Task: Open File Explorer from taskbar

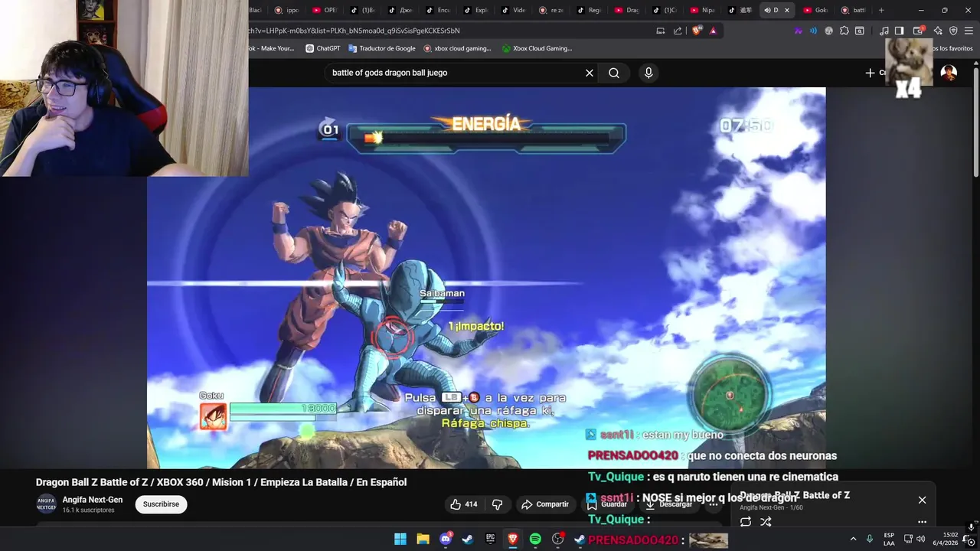Action: [423, 540]
